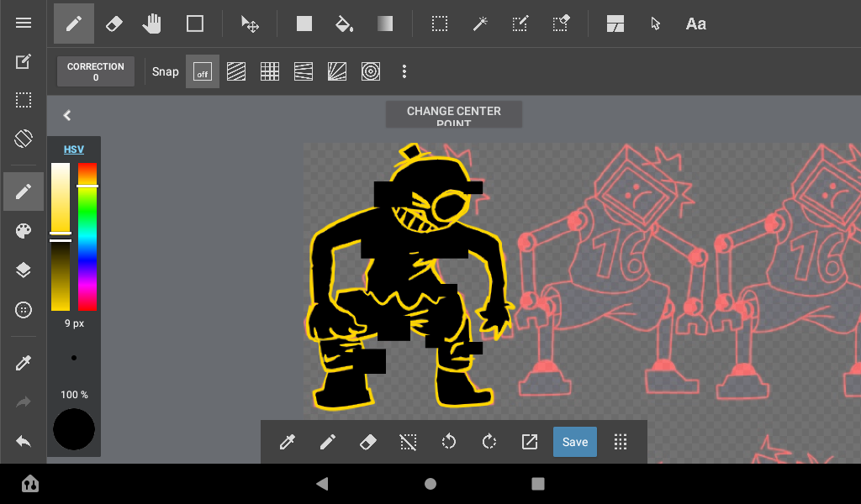This screenshot has height=504, width=861.
Task: Enable the grid snap guide
Action: 269,72
